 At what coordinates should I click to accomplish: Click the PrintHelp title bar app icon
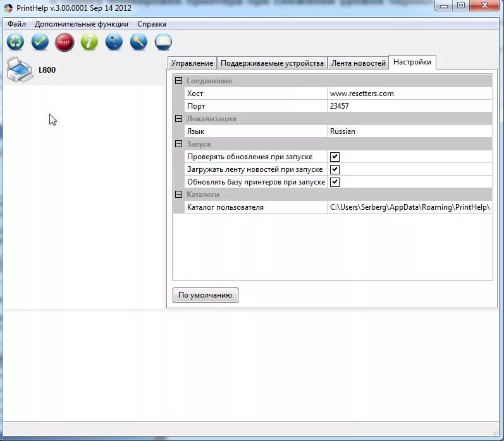coord(8,8)
